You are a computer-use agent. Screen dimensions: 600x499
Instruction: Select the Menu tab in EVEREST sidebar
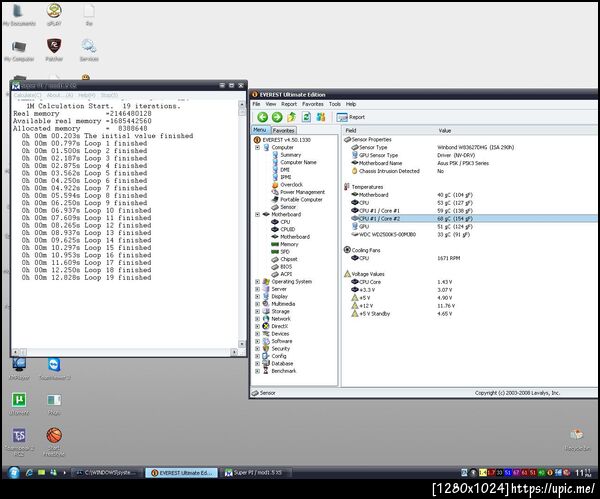click(x=260, y=130)
